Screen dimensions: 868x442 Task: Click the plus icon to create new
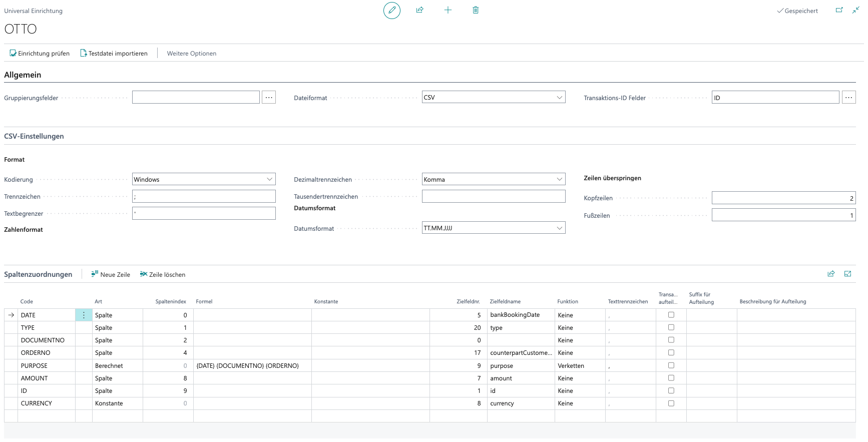[448, 10]
